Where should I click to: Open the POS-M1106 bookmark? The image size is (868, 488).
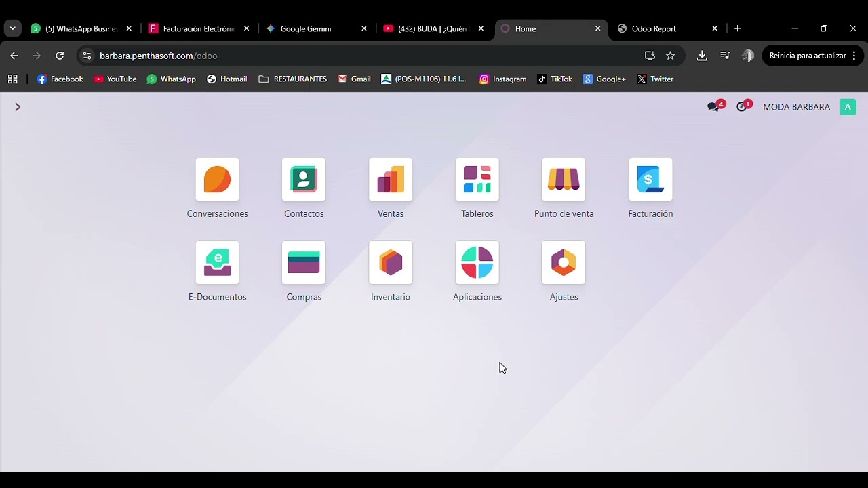click(x=424, y=79)
